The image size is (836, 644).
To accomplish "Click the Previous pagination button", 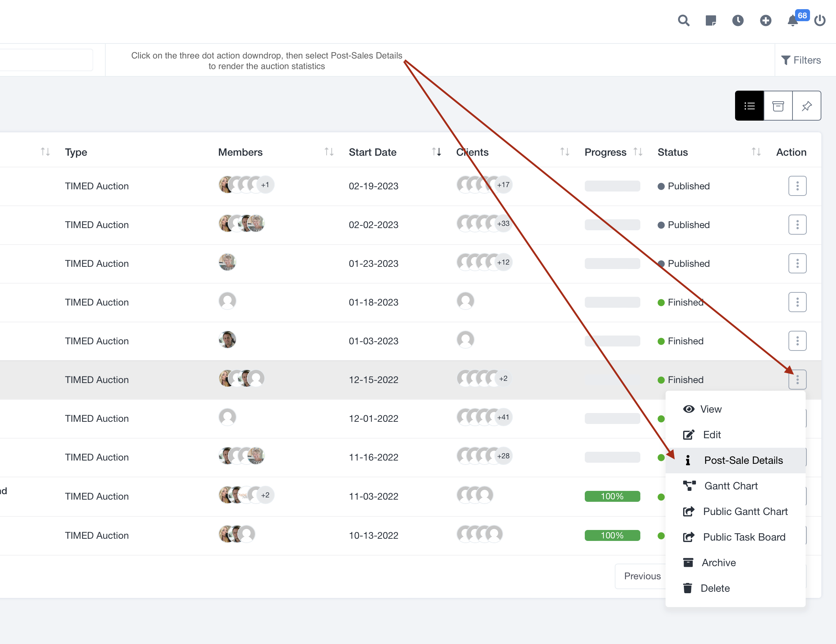I will click(x=642, y=576).
